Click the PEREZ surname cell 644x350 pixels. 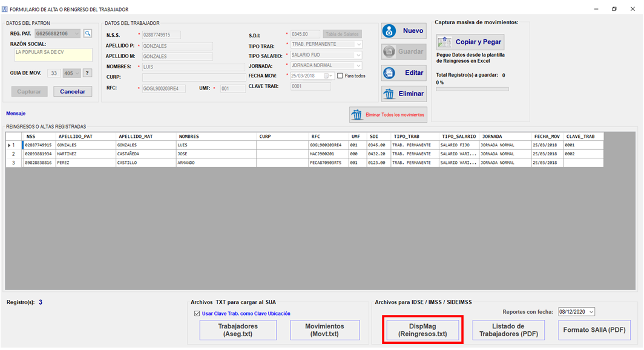pyautogui.click(x=85, y=163)
